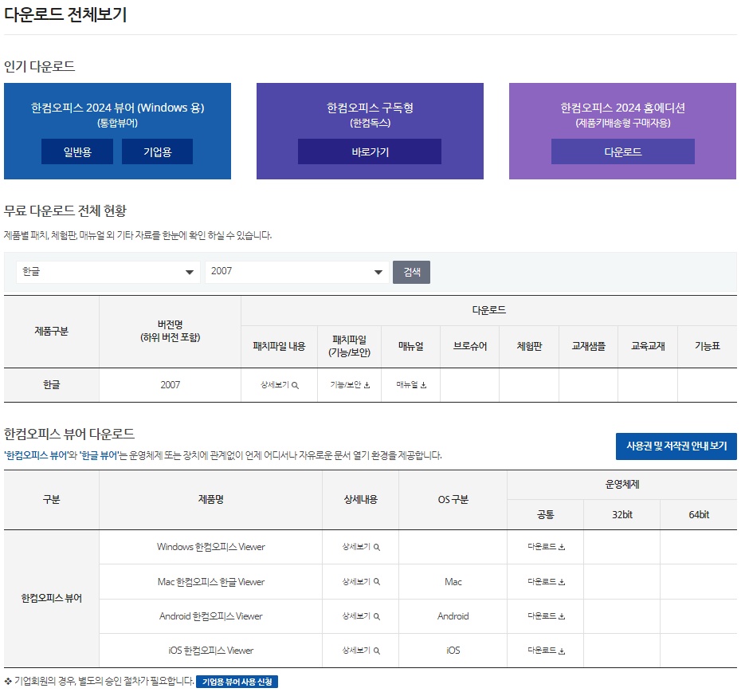Click the 체험판 column header
The height and width of the screenshot is (700, 745).
(x=529, y=347)
